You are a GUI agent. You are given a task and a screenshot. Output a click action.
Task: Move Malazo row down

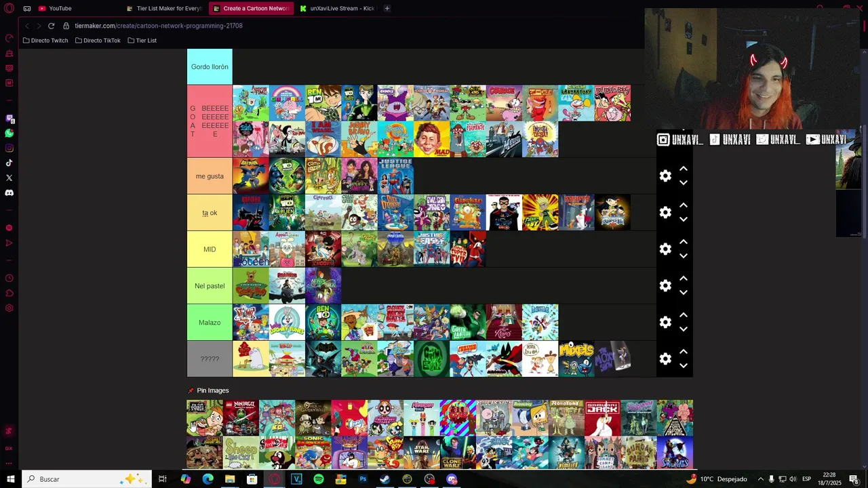[x=684, y=329]
